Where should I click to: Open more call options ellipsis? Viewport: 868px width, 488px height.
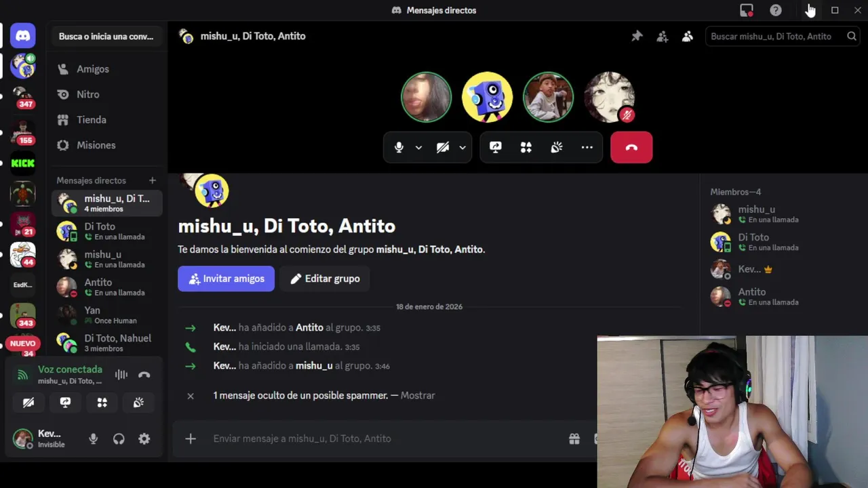coord(587,147)
